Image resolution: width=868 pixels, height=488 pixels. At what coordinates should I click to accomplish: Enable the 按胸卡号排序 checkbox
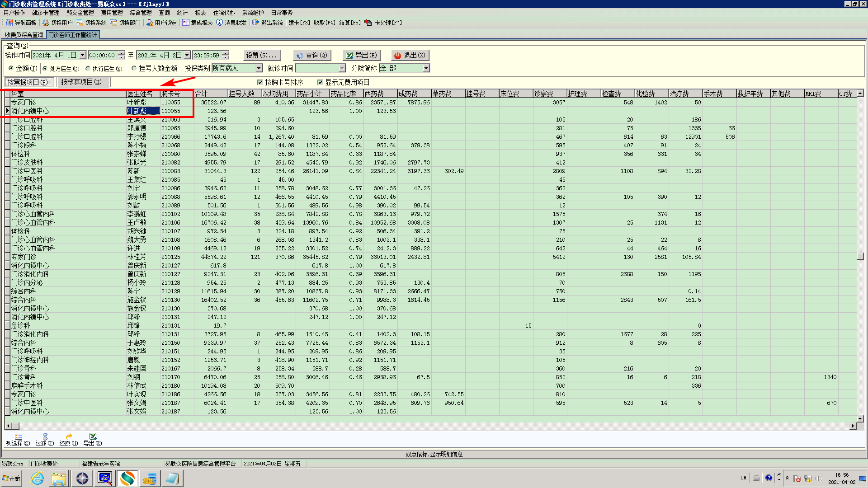tap(260, 82)
